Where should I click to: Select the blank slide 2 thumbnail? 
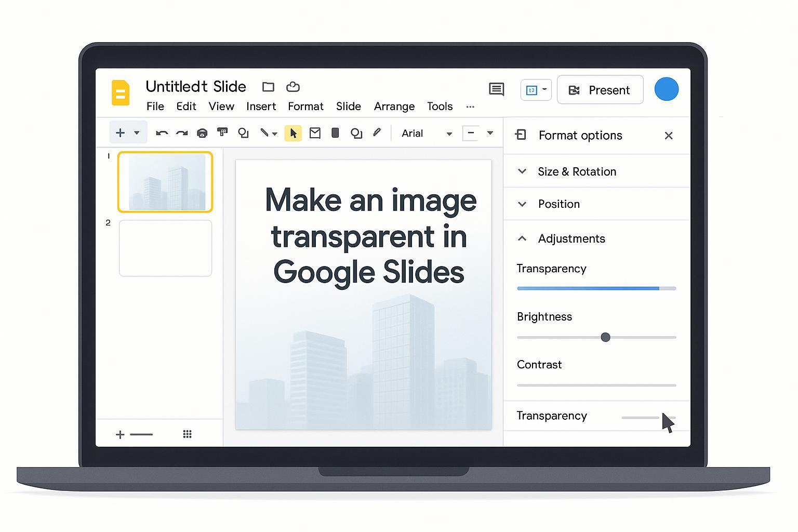[x=165, y=248]
